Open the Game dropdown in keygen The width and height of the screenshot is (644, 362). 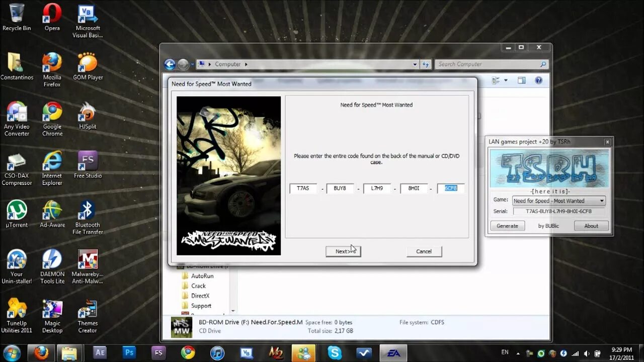click(558, 201)
